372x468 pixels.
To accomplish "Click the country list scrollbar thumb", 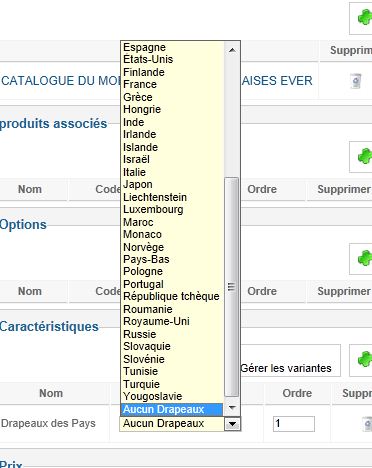I will (232, 287).
